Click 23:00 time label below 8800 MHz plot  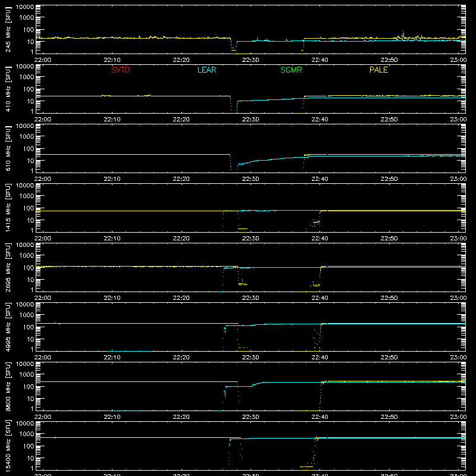(x=458, y=417)
